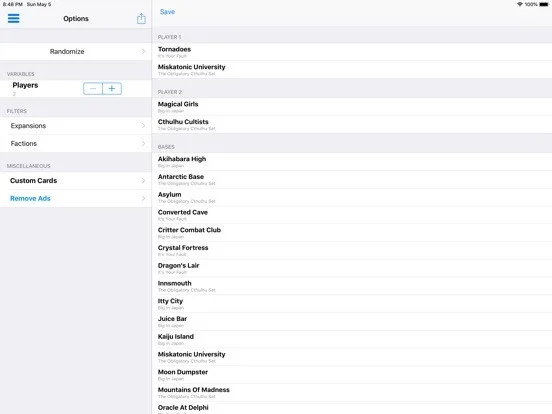Open the Factions filter

click(x=76, y=143)
